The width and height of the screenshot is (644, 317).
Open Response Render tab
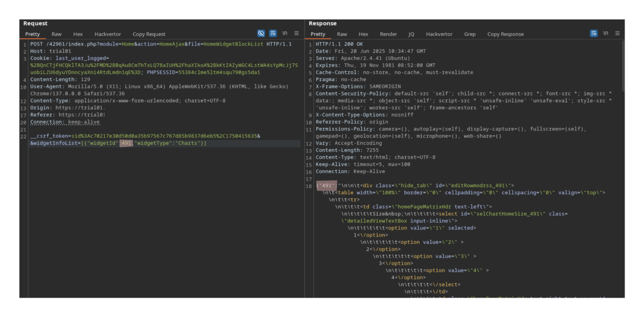pos(388,34)
